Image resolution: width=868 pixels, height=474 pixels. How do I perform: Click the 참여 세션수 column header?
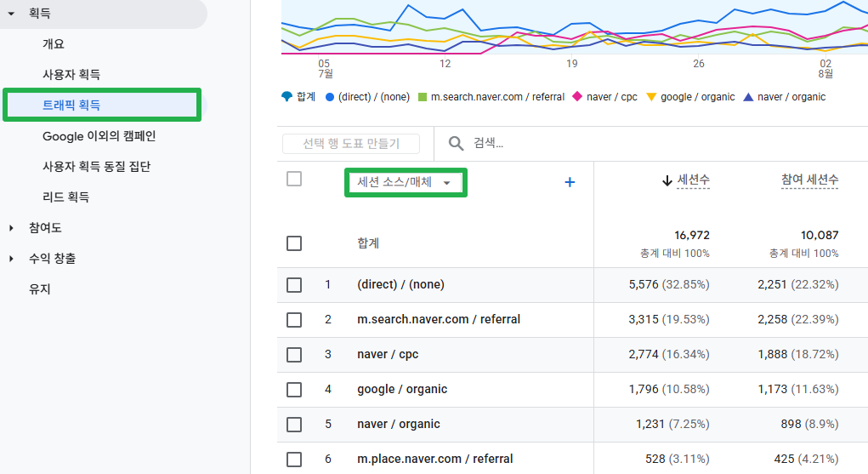(809, 180)
